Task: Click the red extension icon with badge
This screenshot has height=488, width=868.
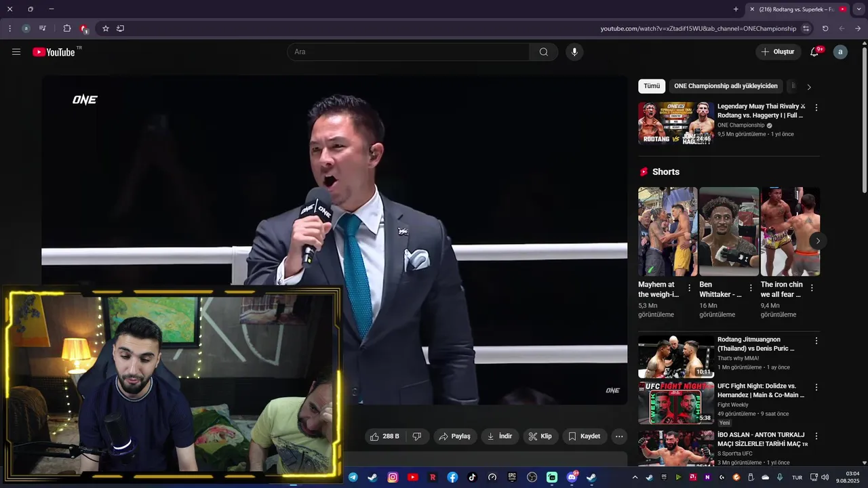Action: pyautogui.click(x=83, y=28)
